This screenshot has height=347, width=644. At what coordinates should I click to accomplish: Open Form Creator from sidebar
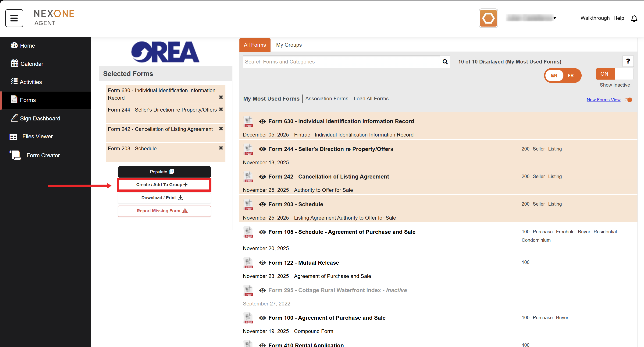[x=43, y=155]
